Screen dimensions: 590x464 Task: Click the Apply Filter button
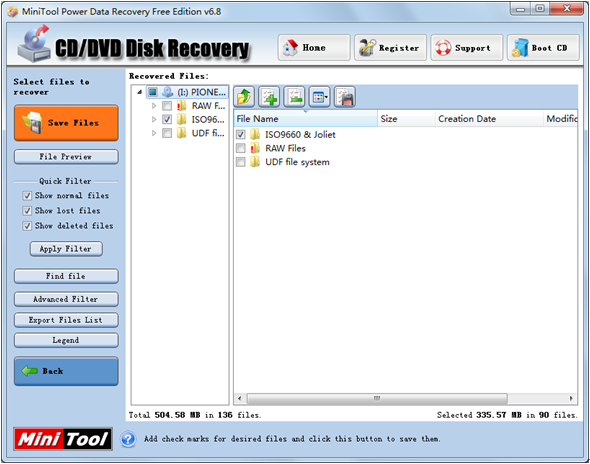tap(66, 249)
